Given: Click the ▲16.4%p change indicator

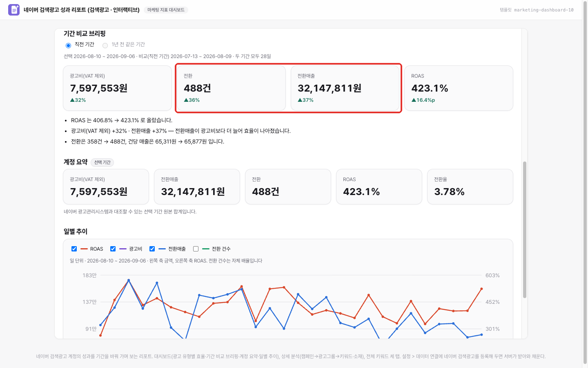Looking at the screenshot, I should pyautogui.click(x=423, y=100).
